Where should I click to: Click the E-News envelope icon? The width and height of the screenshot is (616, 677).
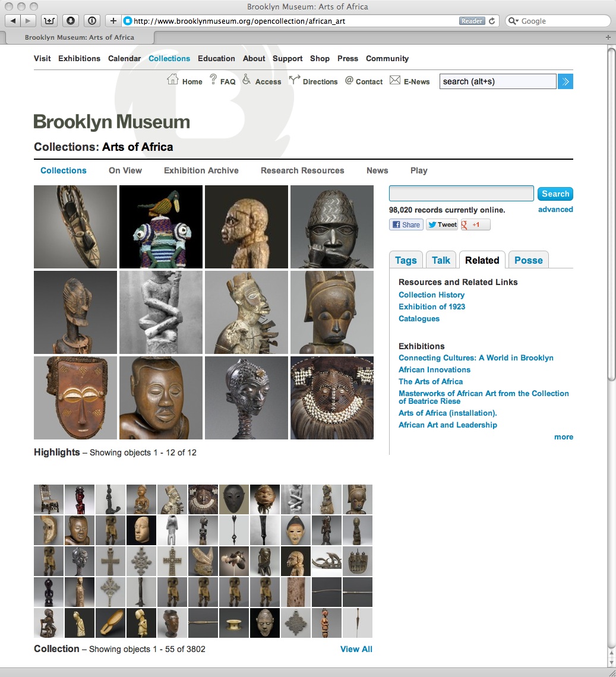[395, 80]
